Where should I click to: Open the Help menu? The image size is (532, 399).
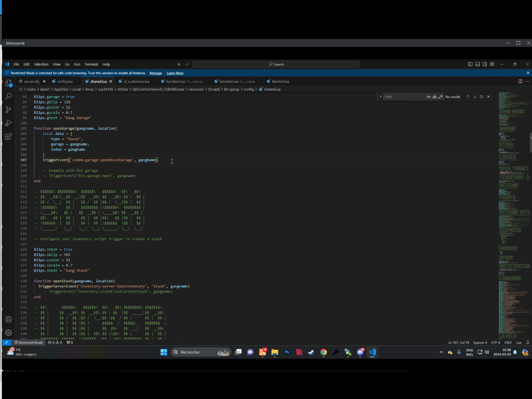pos(106,64)
